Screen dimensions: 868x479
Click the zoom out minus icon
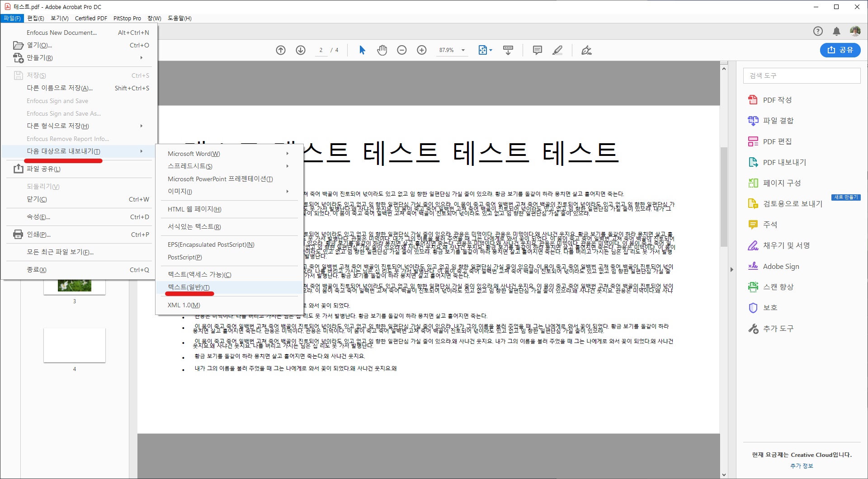pos(402,50)
